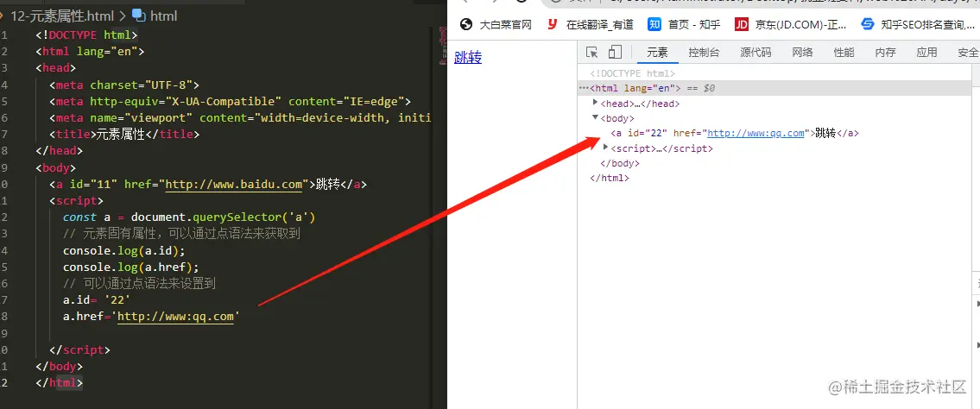980x409 pixels.
Task: Open the 京东(JD.COM) bookmark
Action: (791, 24)
